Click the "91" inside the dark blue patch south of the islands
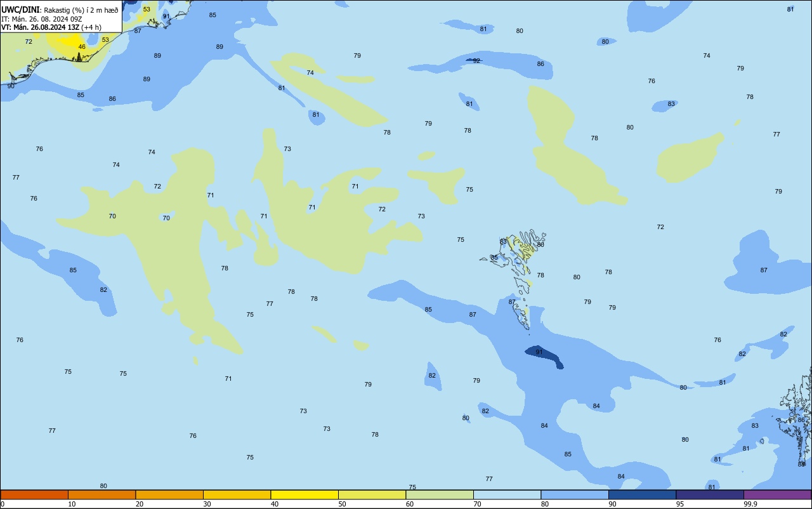This screenshot has width=812, height=509. click(x=539, y=352)
